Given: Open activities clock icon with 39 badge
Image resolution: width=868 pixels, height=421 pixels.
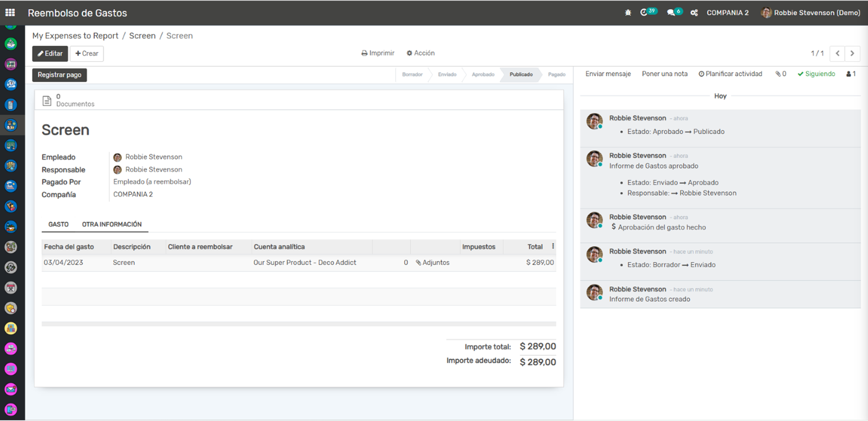Looking at the screenshot, I should click(644, 13).
